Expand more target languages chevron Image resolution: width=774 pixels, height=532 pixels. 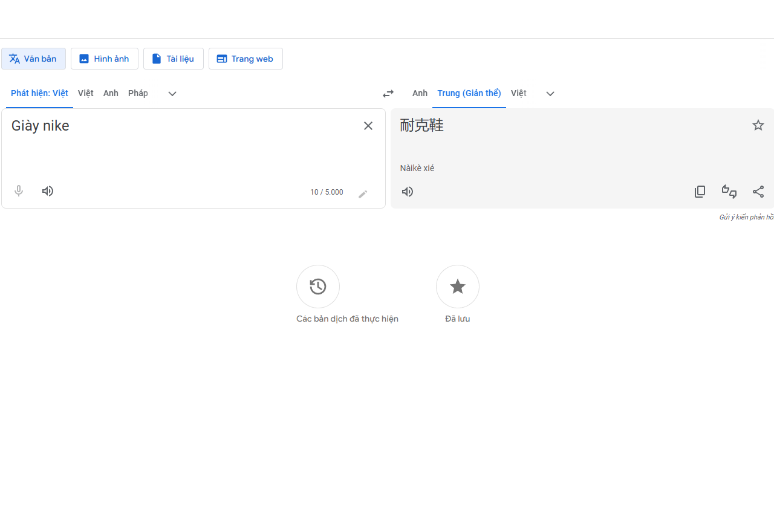click(x=550, y=94)
